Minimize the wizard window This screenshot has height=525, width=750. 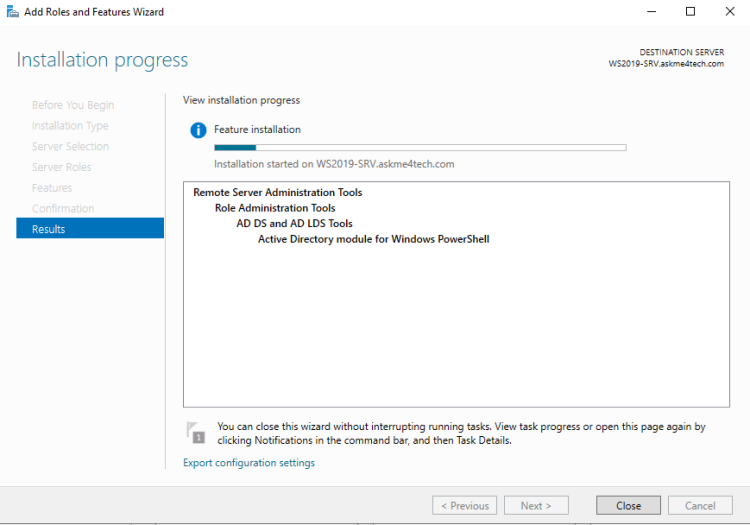tap(651, 11)
